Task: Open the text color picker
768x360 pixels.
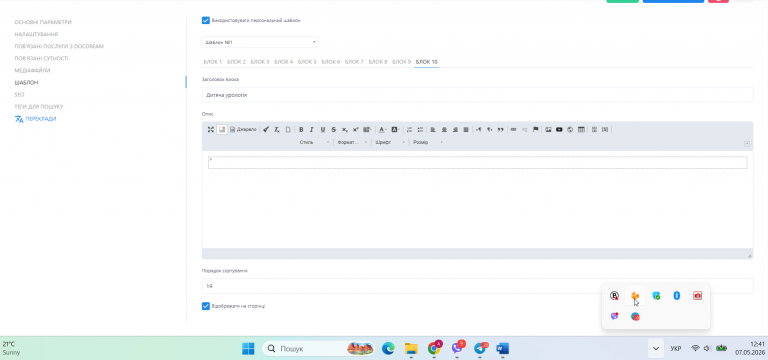Action: [383, 130]
